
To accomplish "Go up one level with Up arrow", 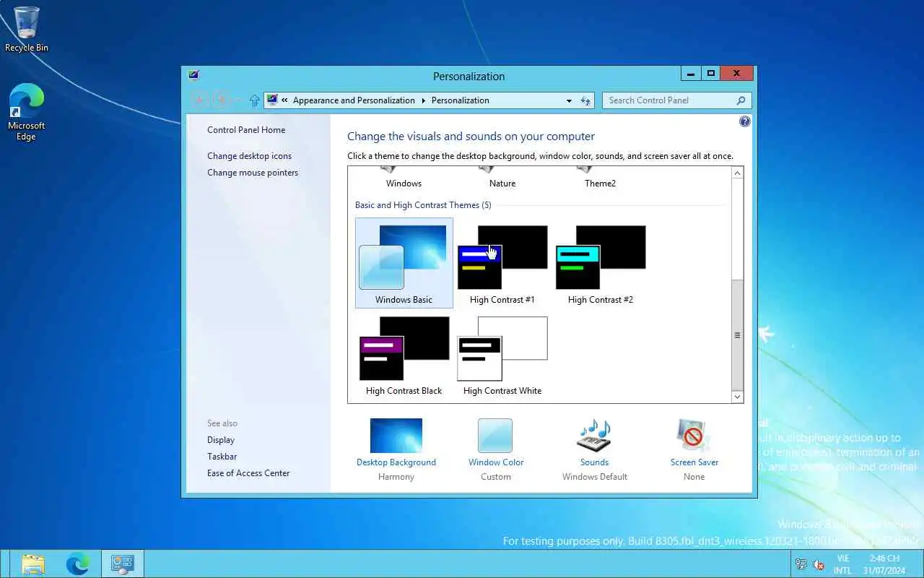I will coord(254,101).
